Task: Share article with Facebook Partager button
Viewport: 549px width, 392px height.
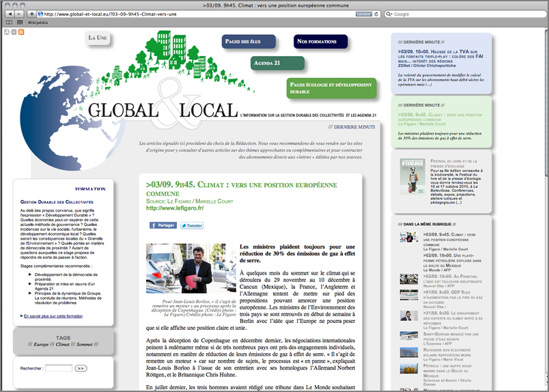Action: pos(163,225)
